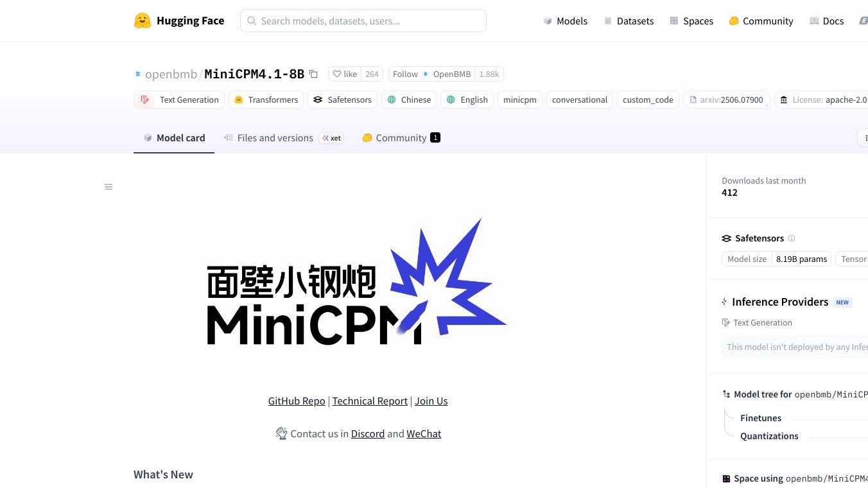Click the info icon beside Safetensors heading
The image size is (868, 488).
pyautogui.click(x=792, y=238)
